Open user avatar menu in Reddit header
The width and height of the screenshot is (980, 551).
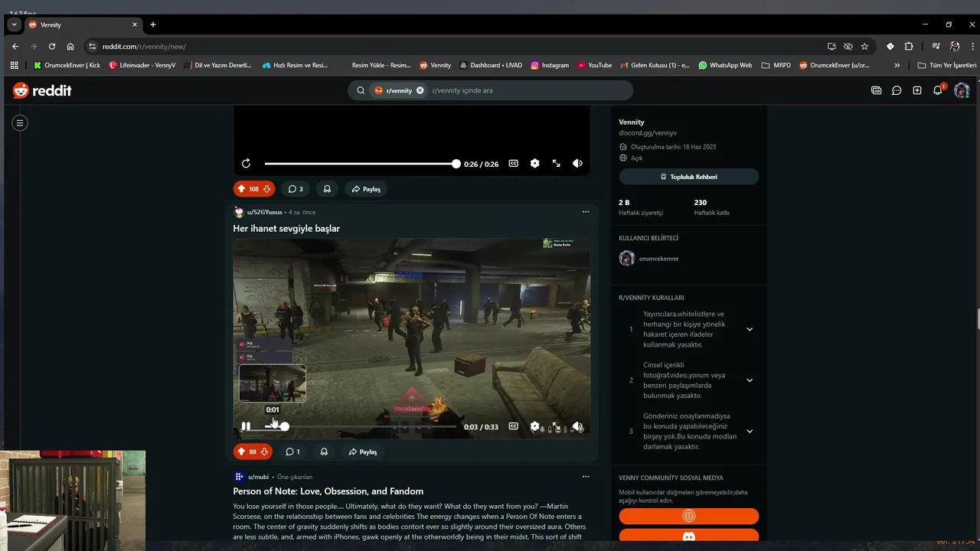click(962, 90)
